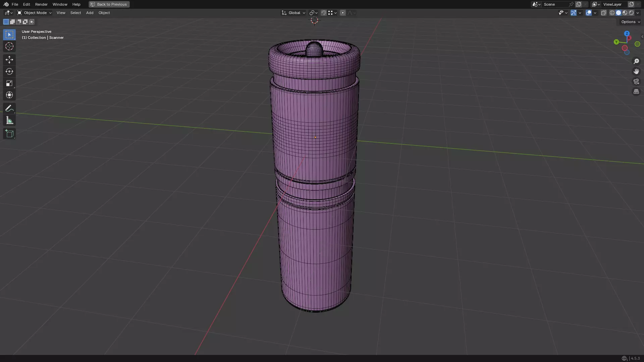Open the Render menu
Viewport: 644px width, 362px height.
41,4
